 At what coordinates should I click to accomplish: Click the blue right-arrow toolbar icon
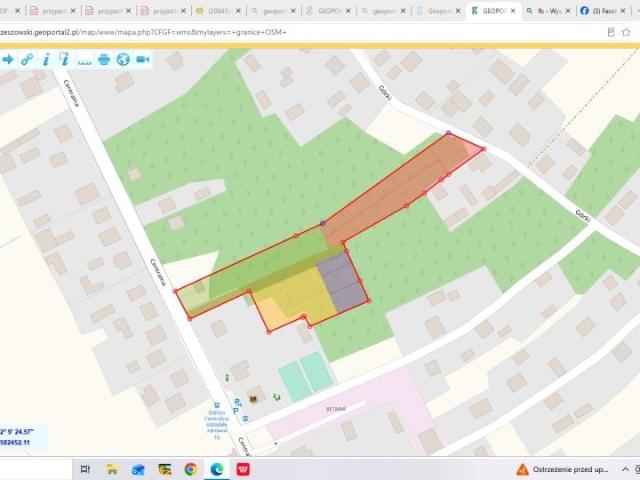click(7, 60)
